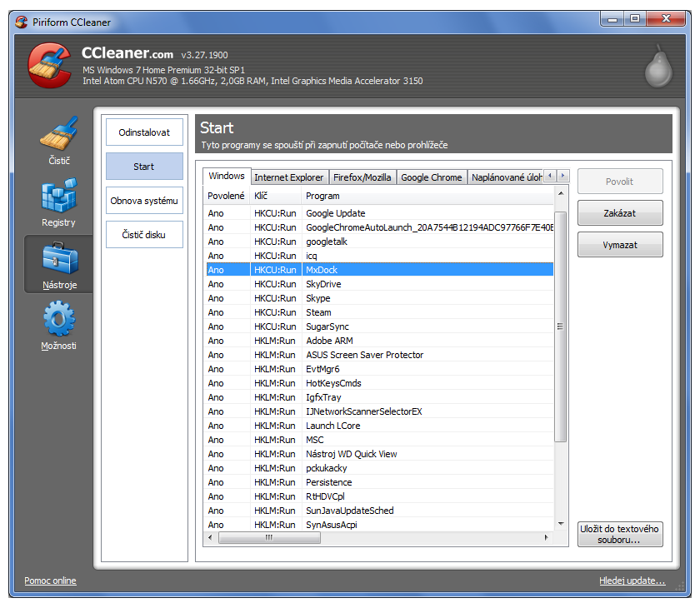Click vertical scrollbar up arrow
Viewport: 700px width, 608px height.
[x=561, y=193]
